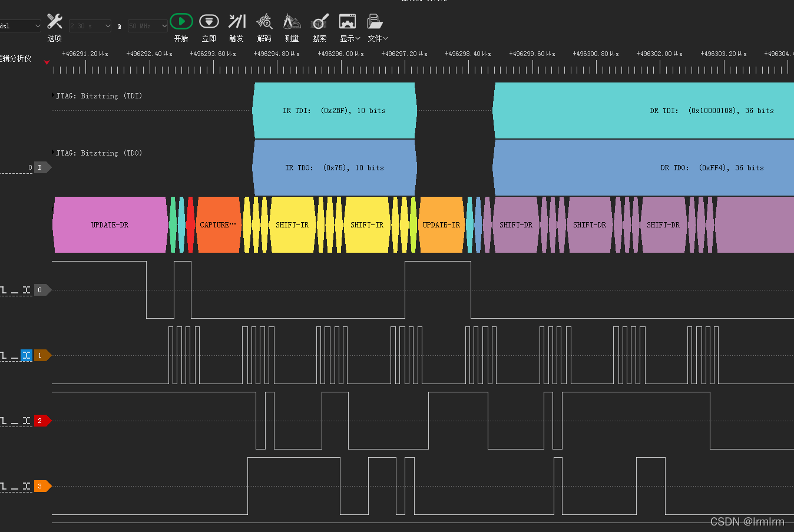Open the 解码 protocol decode icon

(x=264, y=21)
